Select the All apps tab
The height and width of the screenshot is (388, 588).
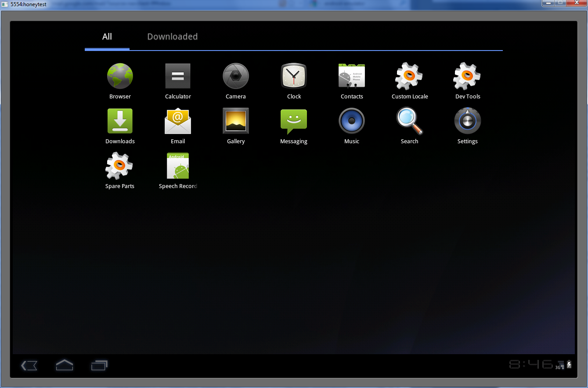107,37
